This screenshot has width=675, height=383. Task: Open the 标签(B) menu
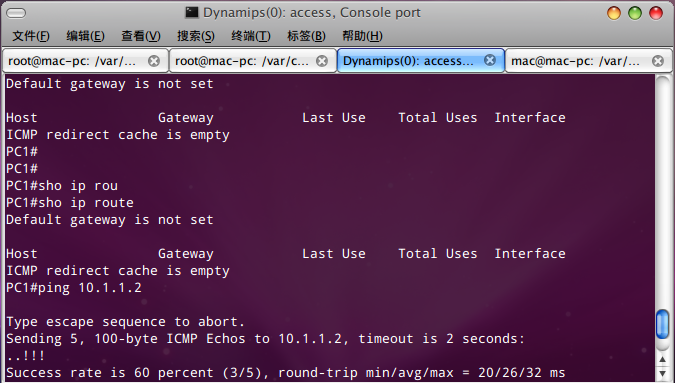click(x=306, y=36)
